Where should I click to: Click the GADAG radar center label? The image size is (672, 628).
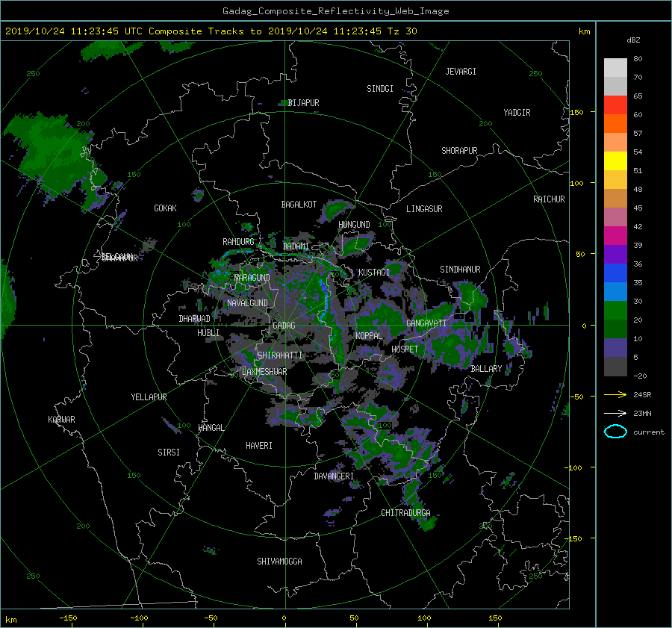284,326
